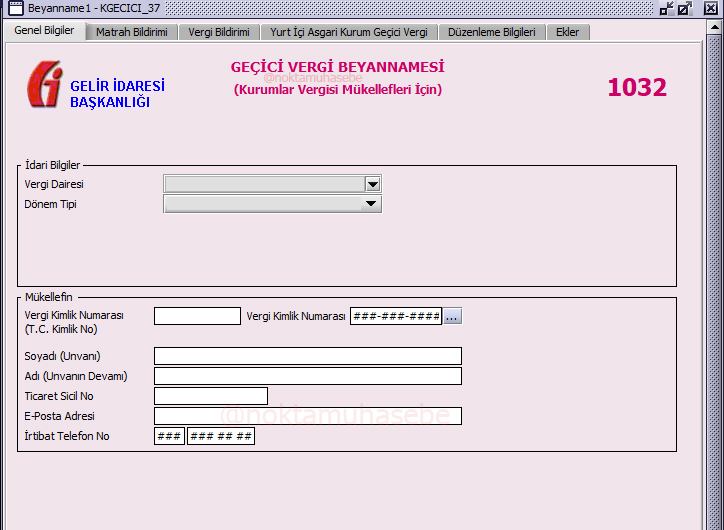Click the phone number ### ## ## field
The width and height of the screenshot is (724, 530).
(221, 436)
